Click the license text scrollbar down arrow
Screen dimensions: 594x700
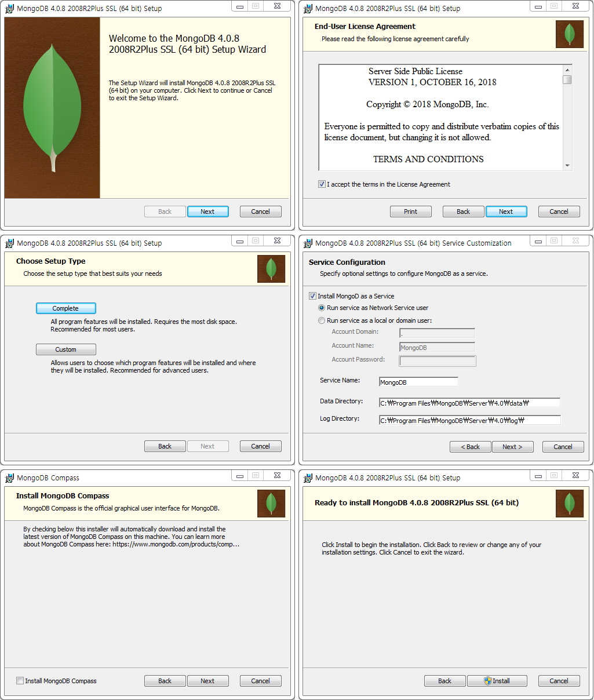click(567, 166)
